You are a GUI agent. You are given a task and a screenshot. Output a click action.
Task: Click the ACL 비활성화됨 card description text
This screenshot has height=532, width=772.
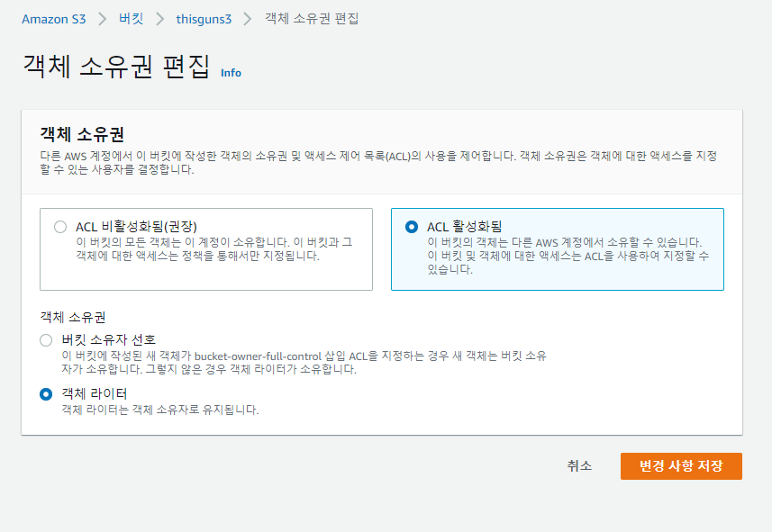point(214,249)
